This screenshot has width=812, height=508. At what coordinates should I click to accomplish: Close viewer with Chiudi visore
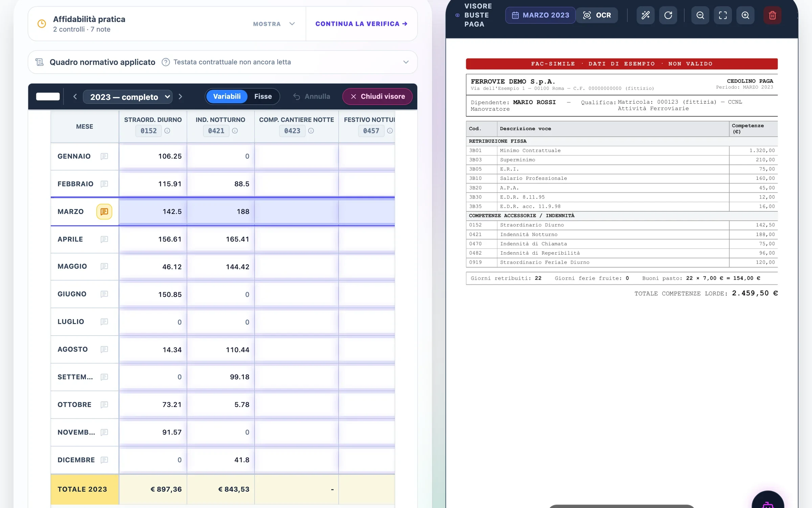pos(378,97)
